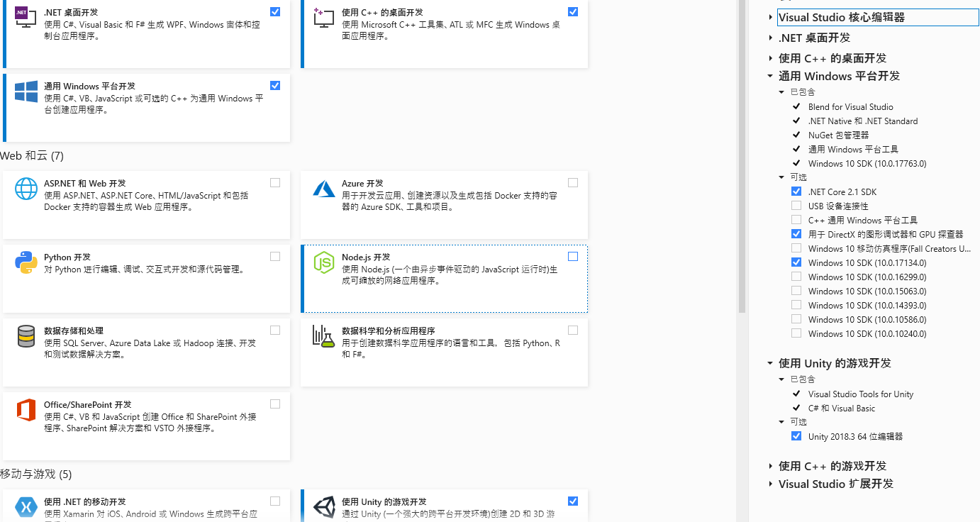Expand 使用 C++ 的桌面开发 details section
980x522 pixels.
(x=771, y=58)
